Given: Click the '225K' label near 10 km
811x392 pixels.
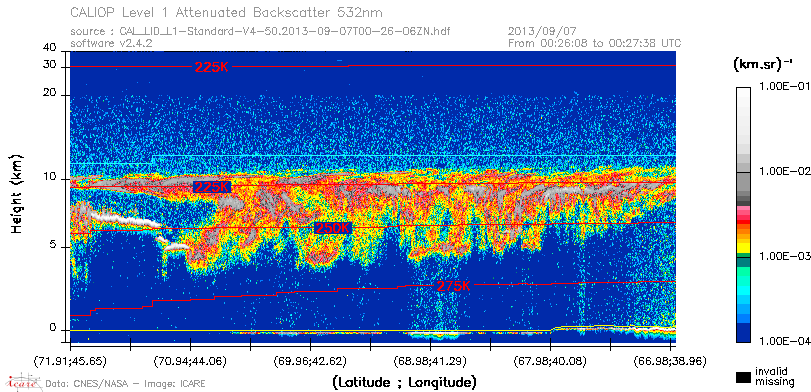Looking at the screenshot, I should [x=211, y=187].
